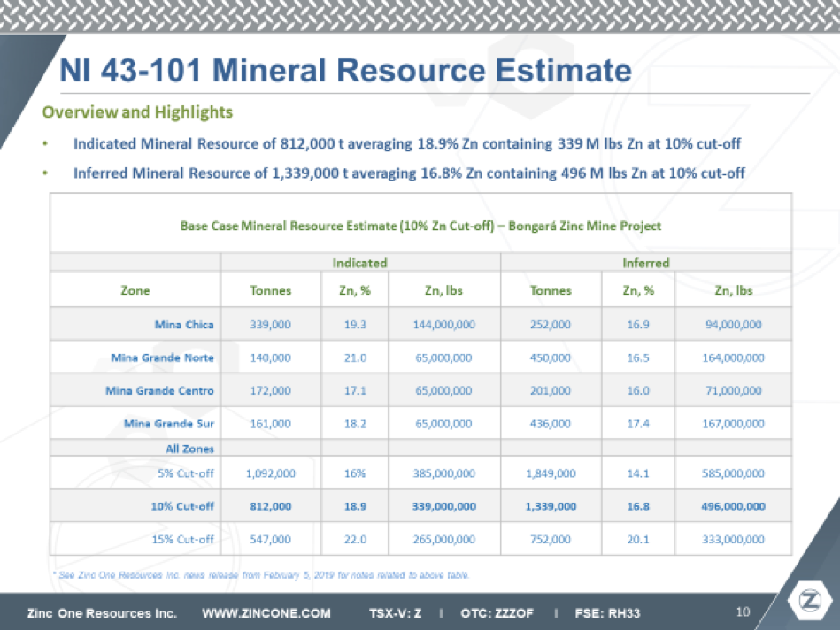840x630 pixels.
Task: Click the '71,000,000' cell
Action: tap(734, 391)
